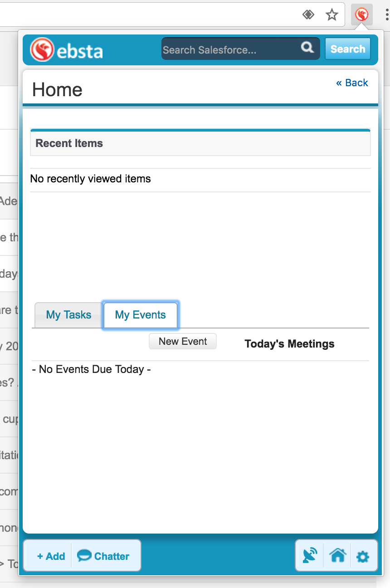Image resolution: width=390 pixels, height=588 pixels.
Task: Click the satellite dish icon in the footer
Action: coord(310,555)
